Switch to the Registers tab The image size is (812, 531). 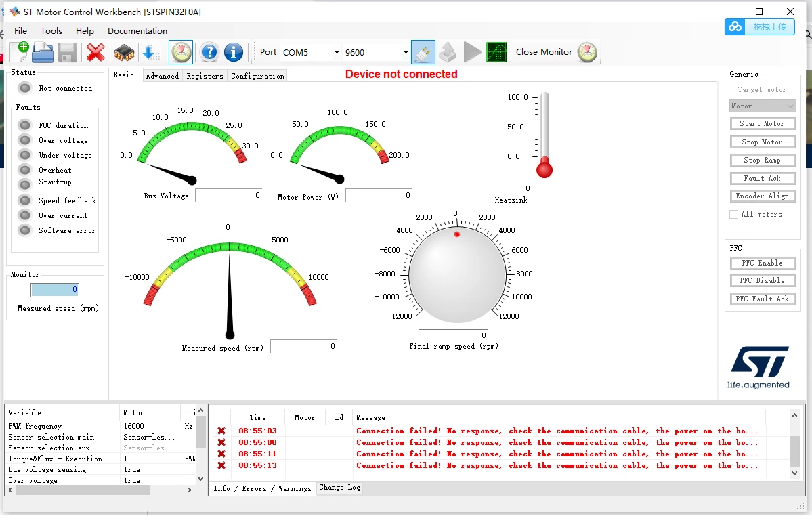pos(205,76)
